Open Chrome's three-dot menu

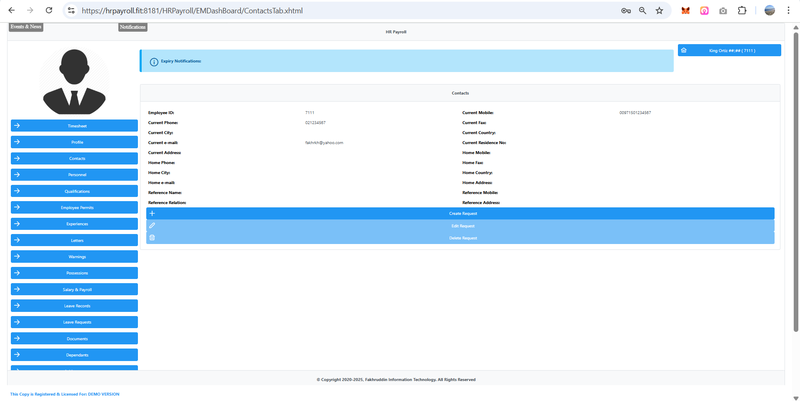tap(788, 10)
